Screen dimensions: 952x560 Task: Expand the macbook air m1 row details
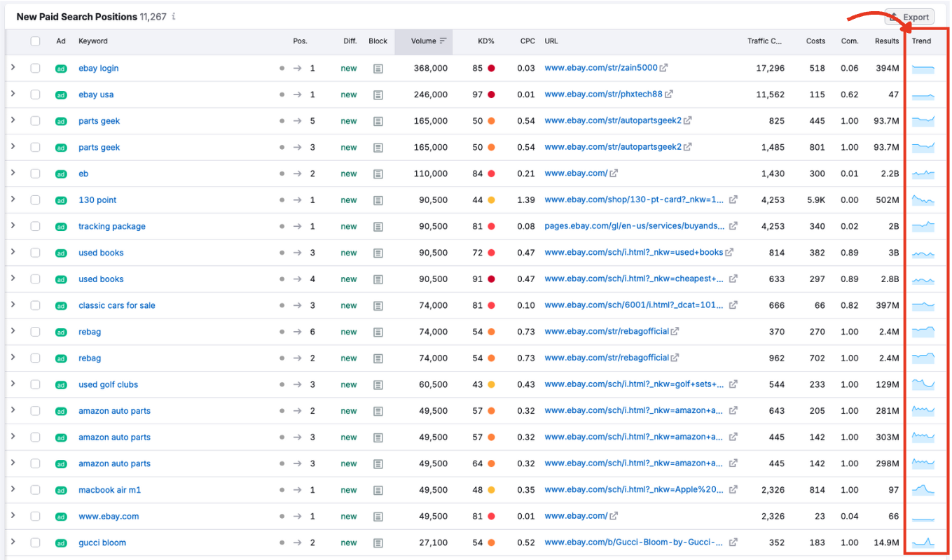point(14,489)
